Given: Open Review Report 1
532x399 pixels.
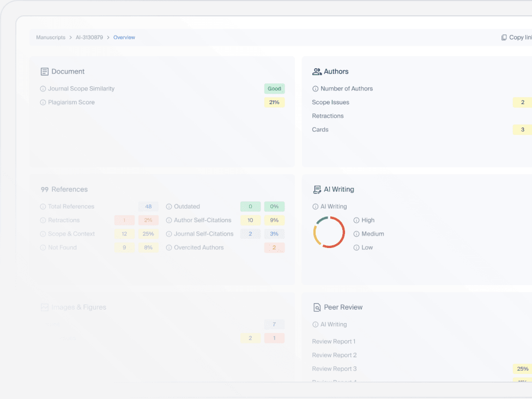Looking at the screenshot, I should (334, 342).
